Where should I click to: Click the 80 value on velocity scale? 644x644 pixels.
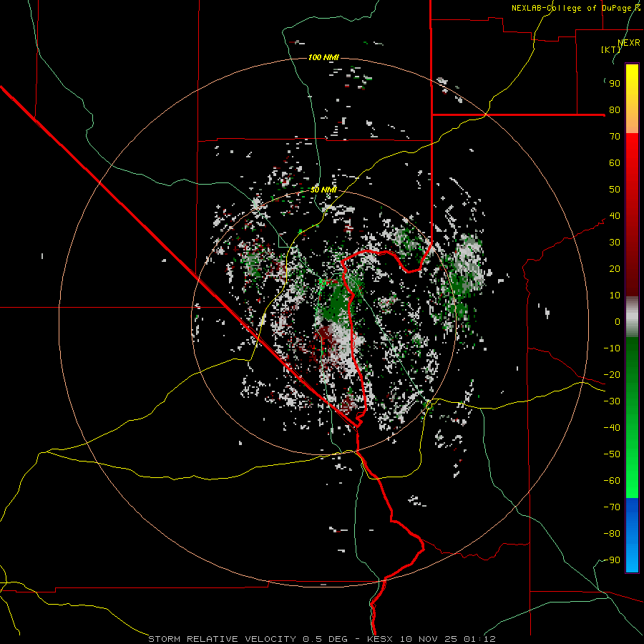tap(615, 110)
